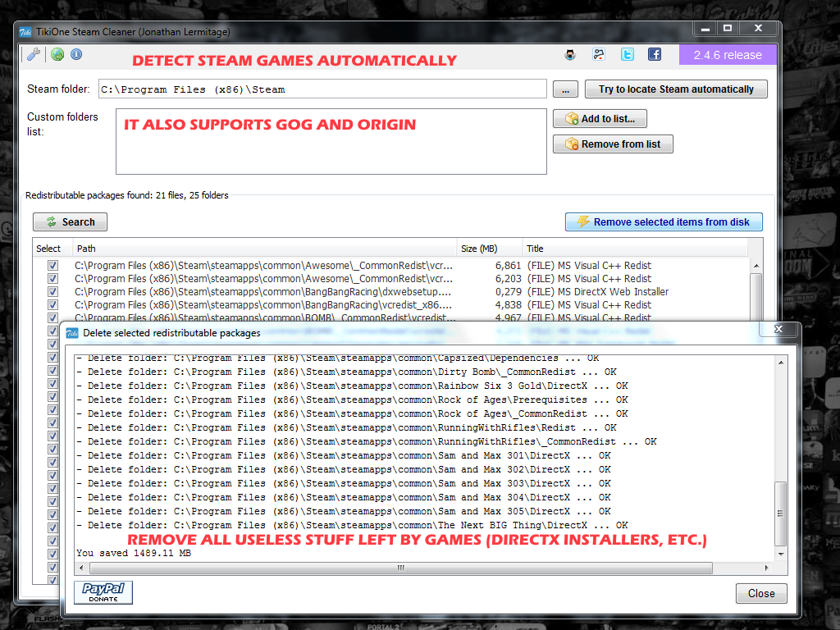Viewport: 840px width, 630px height.
Task: Minimize the TikiOne Steam Cleaner window
Action: tap(705, 29)
